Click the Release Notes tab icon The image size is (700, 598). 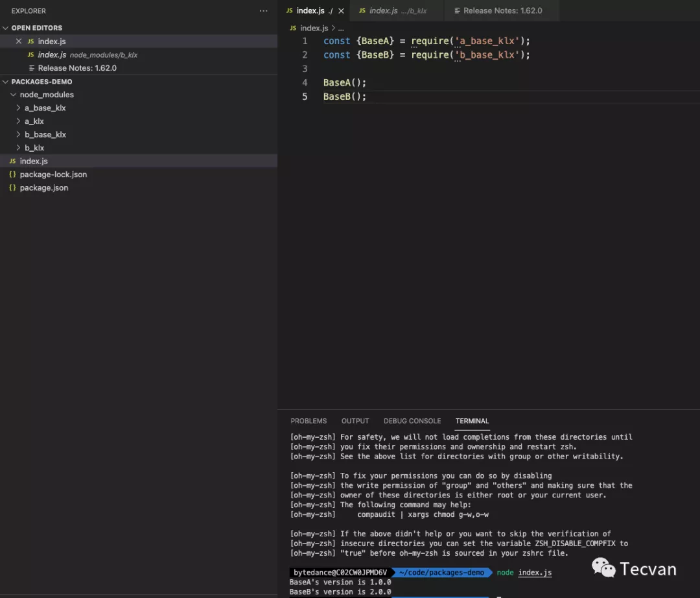(x=457, y=11)
